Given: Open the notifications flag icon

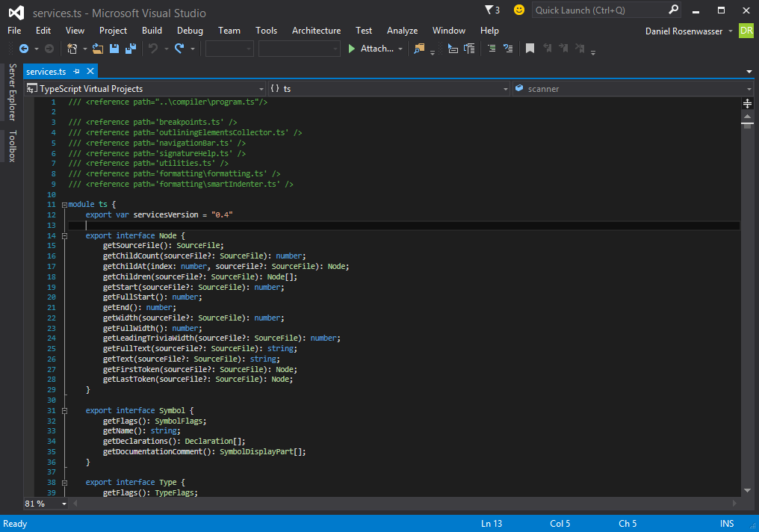Looking at the screenshot, I should (492, 10).
